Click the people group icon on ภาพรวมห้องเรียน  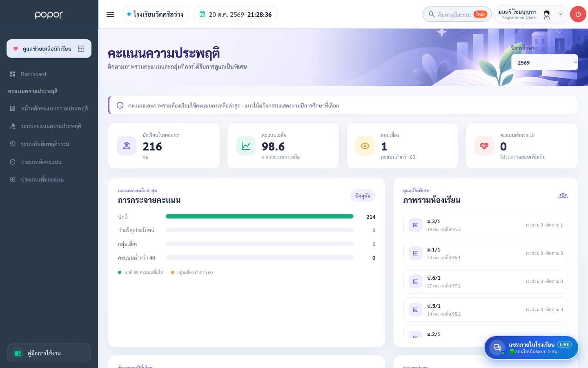point(563,195)
